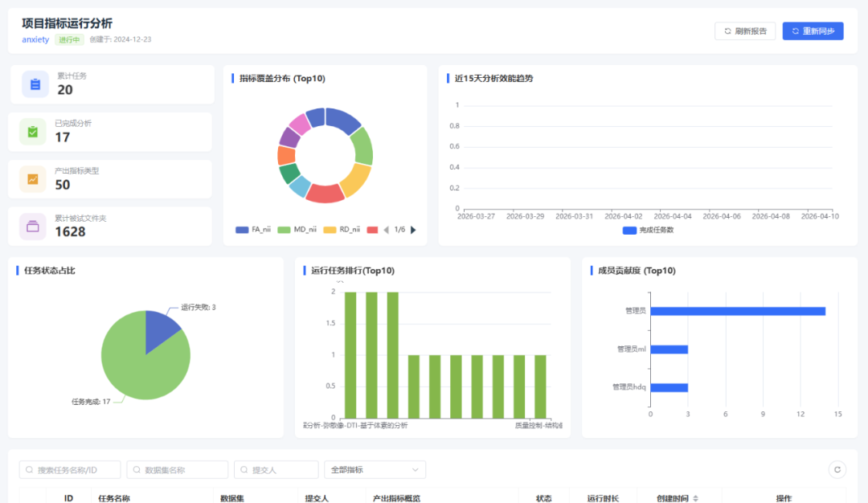The height and width of the screenshot is (503, 868).
Task: Toggle the MD_nii legend entry
Action: pyautogui.click(x=297, y=230)
